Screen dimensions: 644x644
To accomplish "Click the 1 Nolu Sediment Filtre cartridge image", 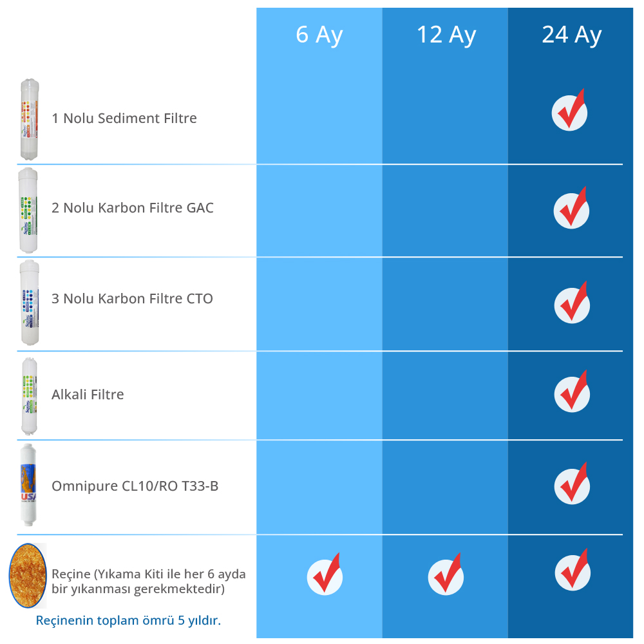I will pos(30,118).
